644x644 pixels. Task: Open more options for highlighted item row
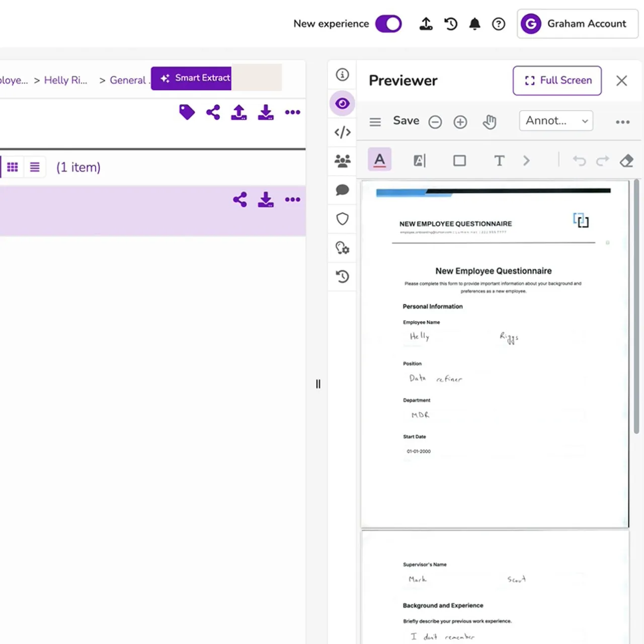click(292, 200)
